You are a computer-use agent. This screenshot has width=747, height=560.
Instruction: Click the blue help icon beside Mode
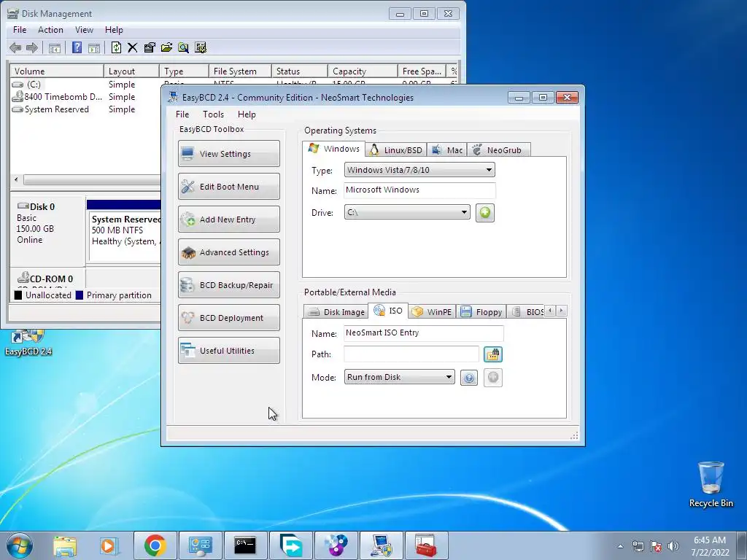tap(469, 378)
